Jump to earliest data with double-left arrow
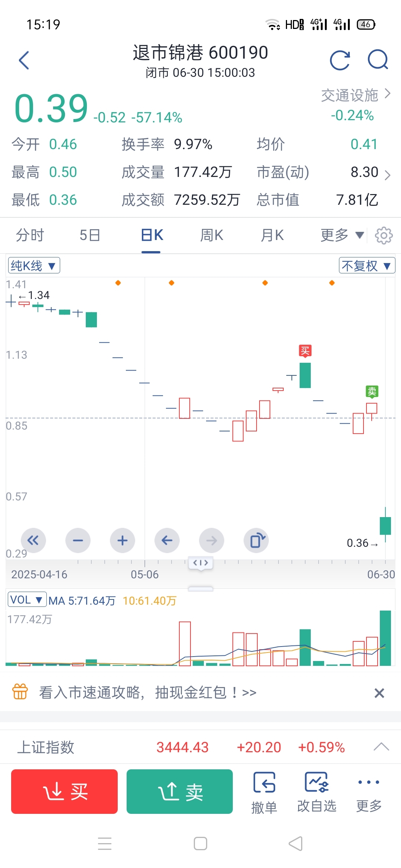Screen dimensions: 401x868 [x=33, y=540]
